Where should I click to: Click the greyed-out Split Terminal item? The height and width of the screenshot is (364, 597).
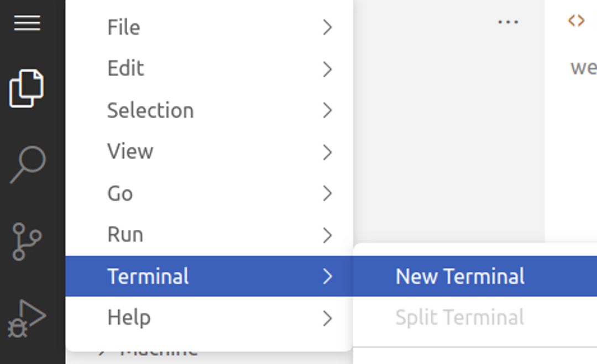[460, 318]
